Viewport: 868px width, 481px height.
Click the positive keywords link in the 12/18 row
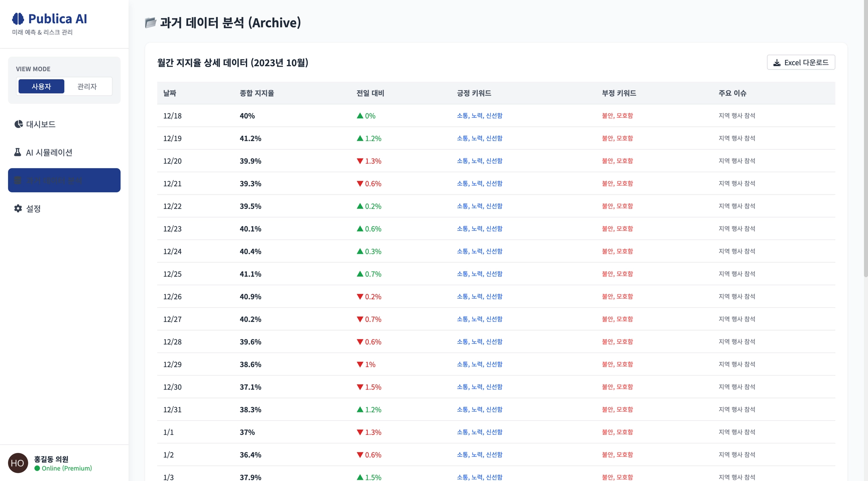[x=479, y=116]
